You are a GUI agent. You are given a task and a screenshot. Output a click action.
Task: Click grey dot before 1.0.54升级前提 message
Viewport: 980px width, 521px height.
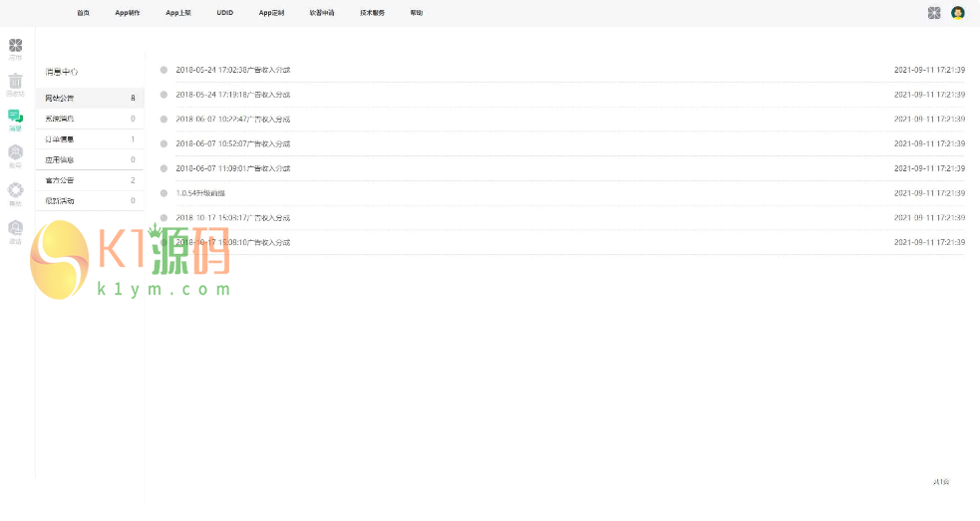tap(163, 193)
